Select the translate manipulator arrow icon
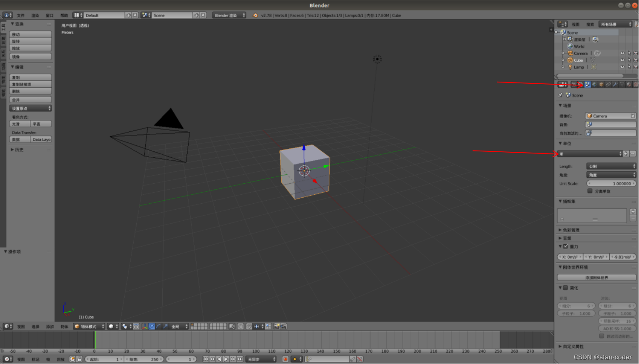 point(152,327)
